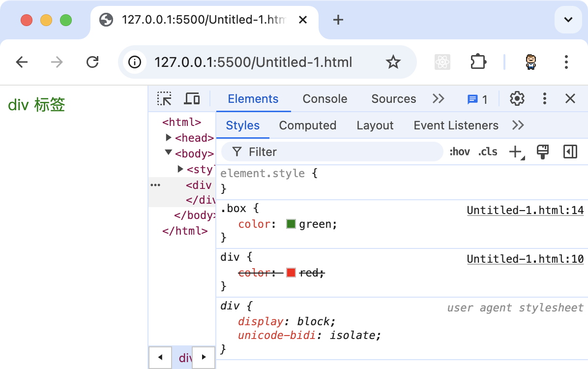Open DevTools settings gear

point(517,99)
